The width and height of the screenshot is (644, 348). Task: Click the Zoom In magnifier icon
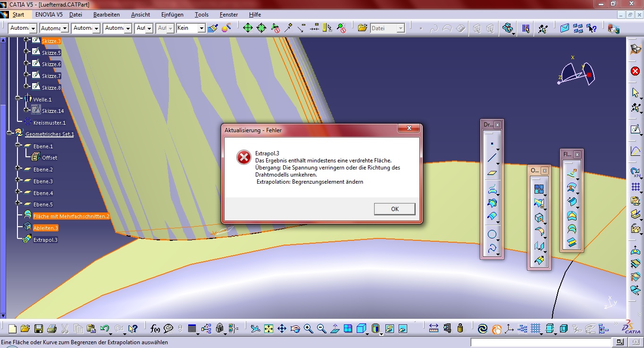tap(309, 328)
